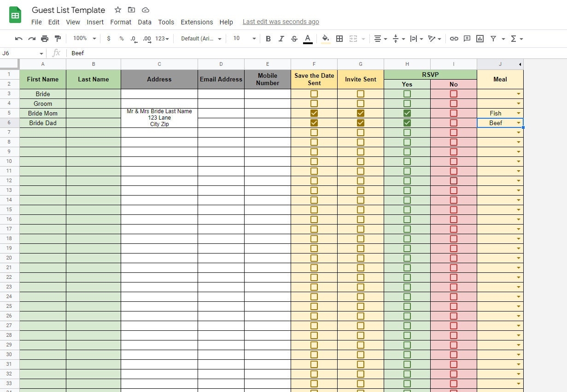
Task: Click the Last edit was seconds ago link
Action: coord(281,22)
